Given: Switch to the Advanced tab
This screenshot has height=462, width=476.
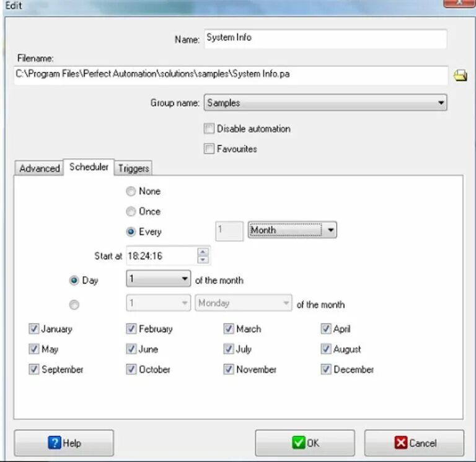Looking at the screenshot, I should point(39,168).
